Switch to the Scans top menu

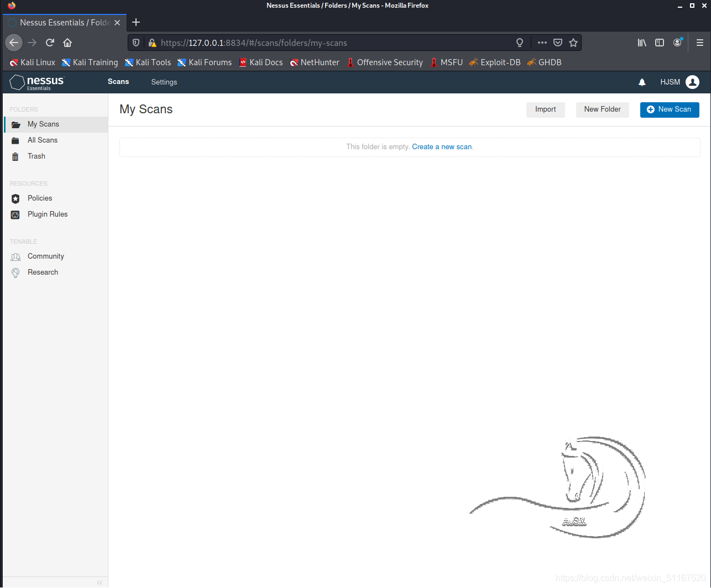(x=118, y=82)
